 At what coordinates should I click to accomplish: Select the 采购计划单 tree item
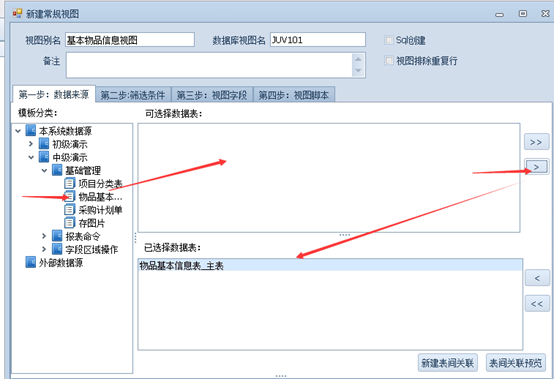(100, 210)
